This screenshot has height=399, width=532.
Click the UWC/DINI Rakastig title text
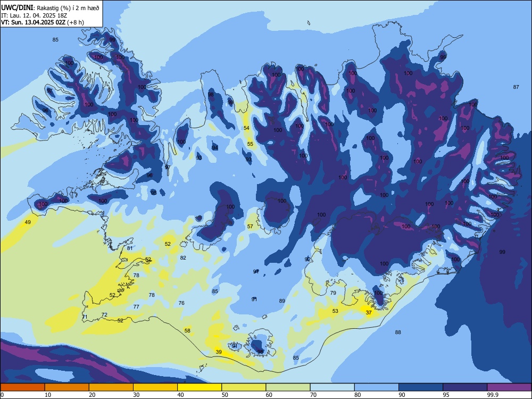(50, 8)
